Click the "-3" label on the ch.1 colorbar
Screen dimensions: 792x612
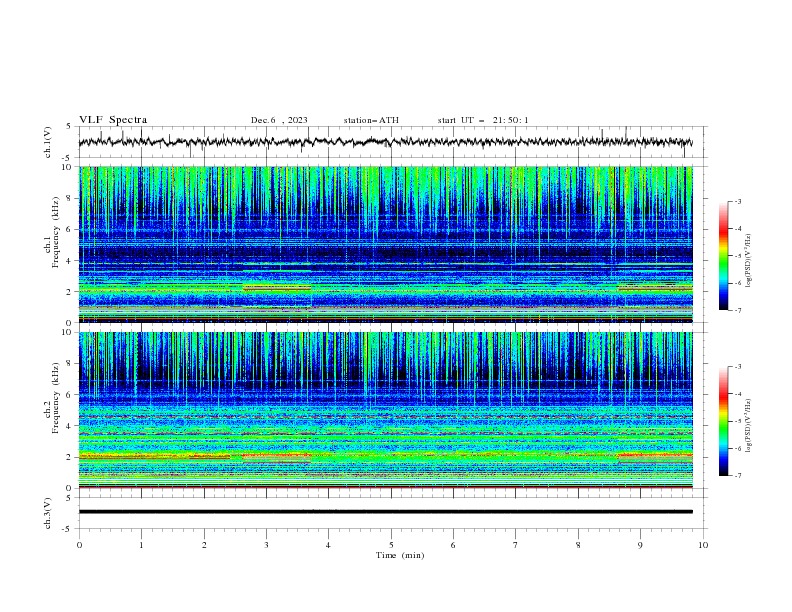(x=737, y=201)
